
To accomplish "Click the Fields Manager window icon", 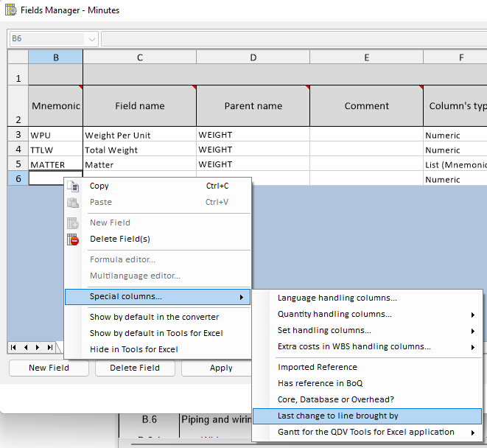I will [10, 10].
